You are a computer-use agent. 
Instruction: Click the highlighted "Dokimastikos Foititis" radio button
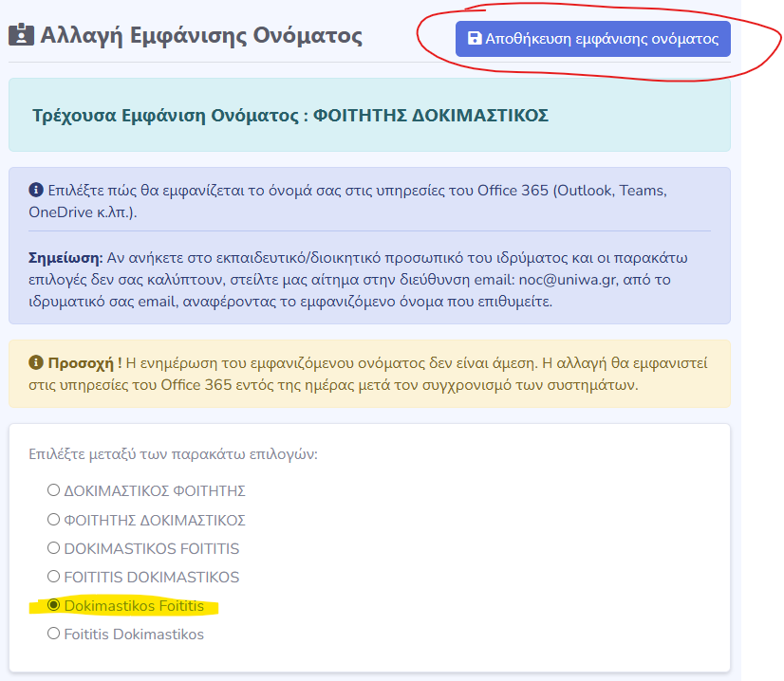[54, 605]
